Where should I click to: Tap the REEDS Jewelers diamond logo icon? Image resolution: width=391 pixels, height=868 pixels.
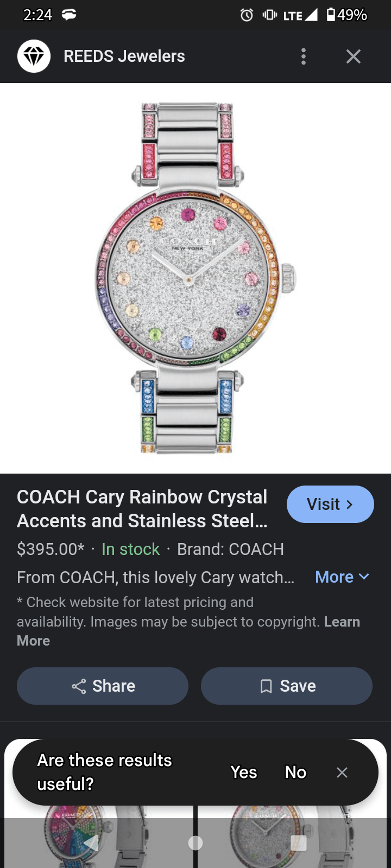(34, 56)
